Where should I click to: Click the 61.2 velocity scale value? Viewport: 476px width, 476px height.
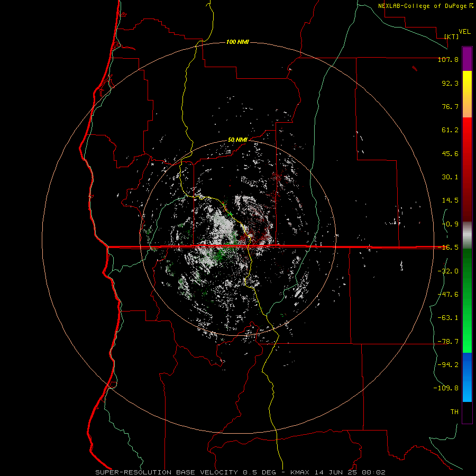[450, 130]
